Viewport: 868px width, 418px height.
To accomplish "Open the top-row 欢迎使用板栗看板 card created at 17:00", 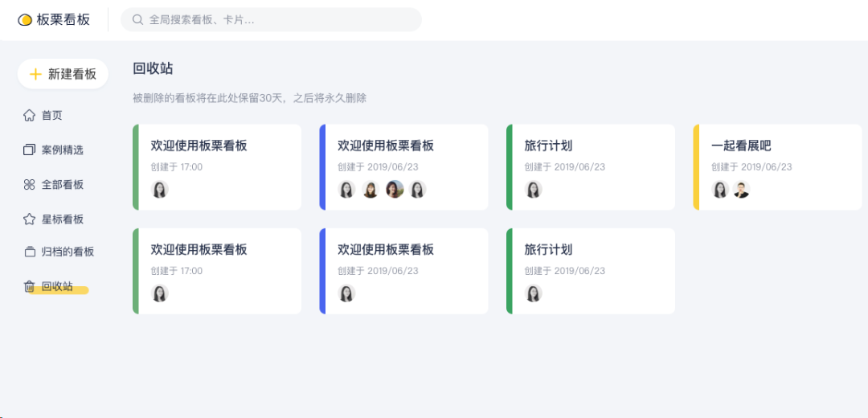I will click(x=199, y=145).
